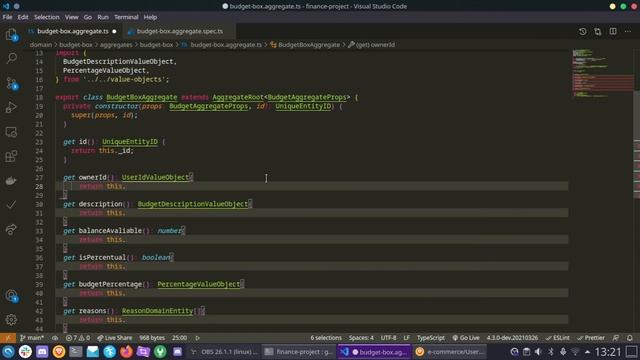Open the Extensions view
The height and width of the screenshot is (360, 640).
tap(11, 156)
